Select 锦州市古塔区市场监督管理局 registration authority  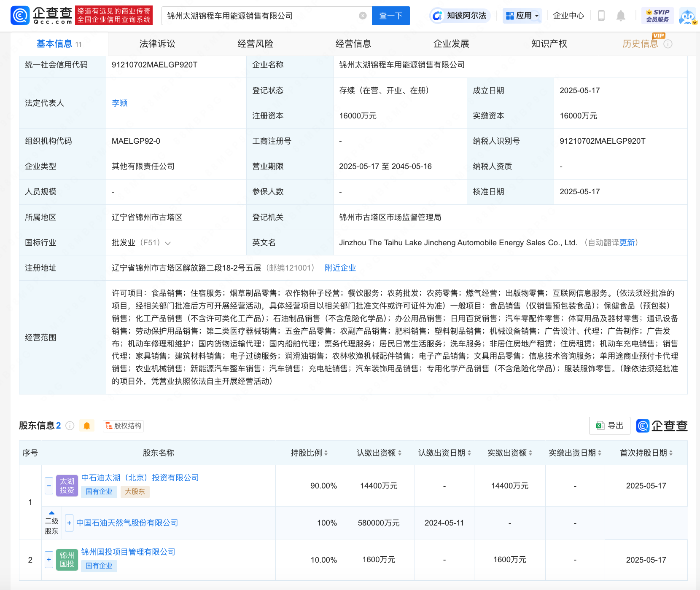[x=390, y=217]
